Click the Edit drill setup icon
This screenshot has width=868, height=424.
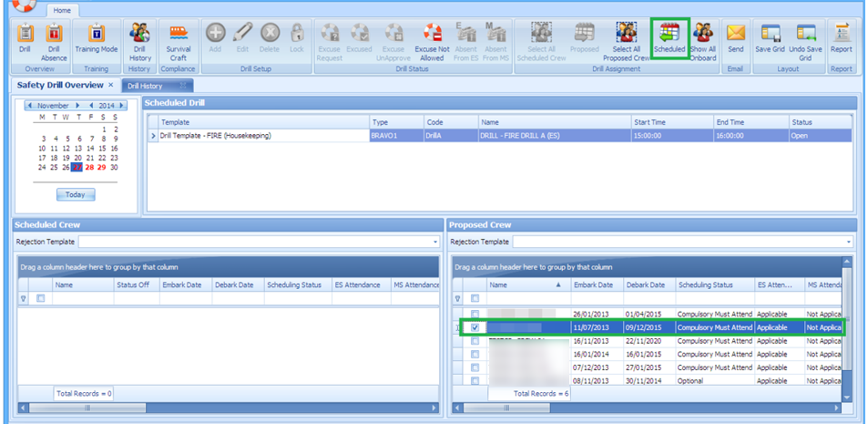point(242,38)
